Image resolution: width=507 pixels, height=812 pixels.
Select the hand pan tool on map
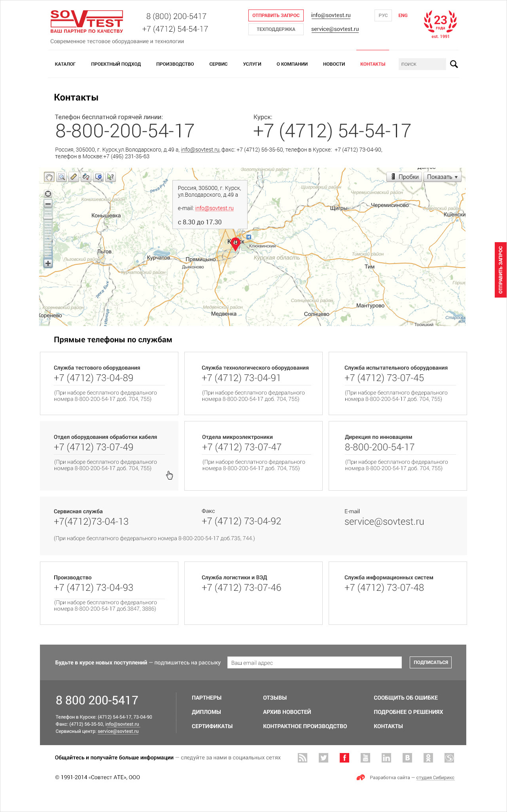tap(49, 177)
